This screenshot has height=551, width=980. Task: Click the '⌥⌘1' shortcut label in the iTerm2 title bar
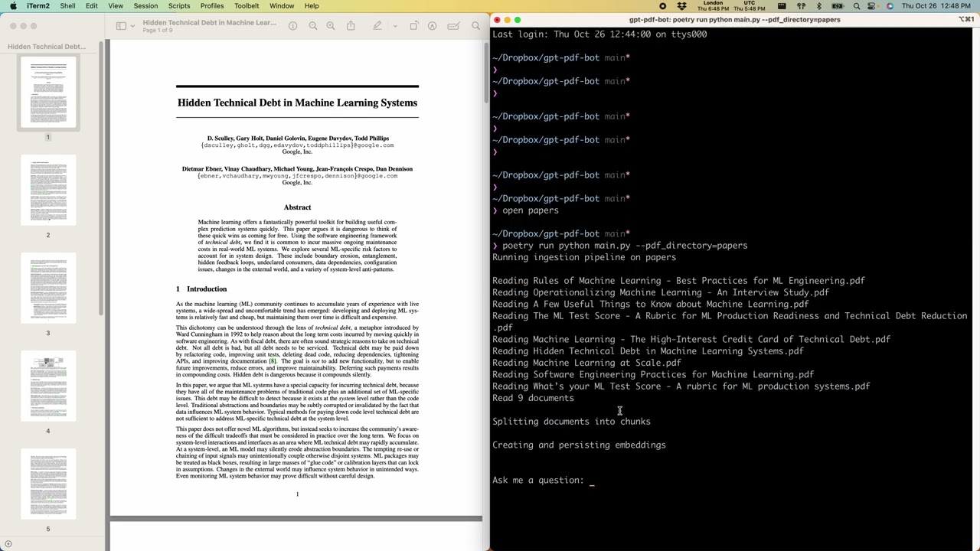coord(966,20)
